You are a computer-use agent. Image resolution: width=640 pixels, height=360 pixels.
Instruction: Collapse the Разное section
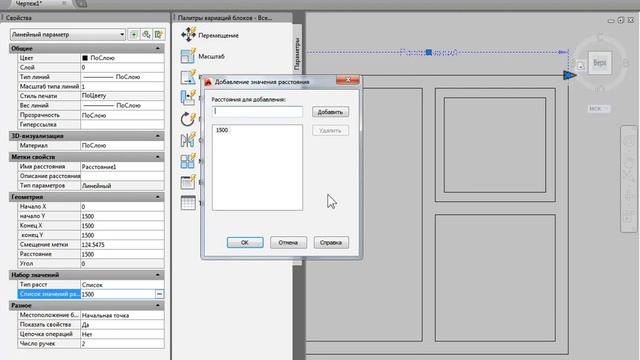pyautogui.click(x=158, y=305)
